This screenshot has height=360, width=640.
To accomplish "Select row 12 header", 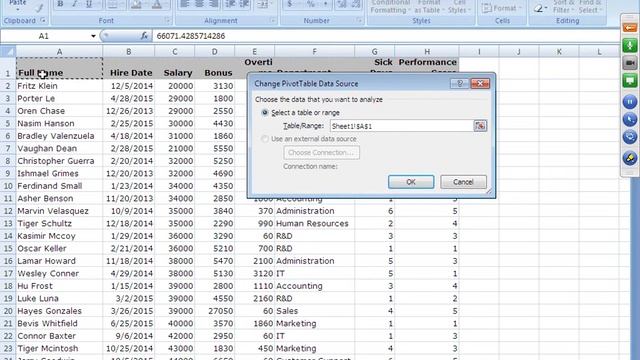I will coord(8,211).
